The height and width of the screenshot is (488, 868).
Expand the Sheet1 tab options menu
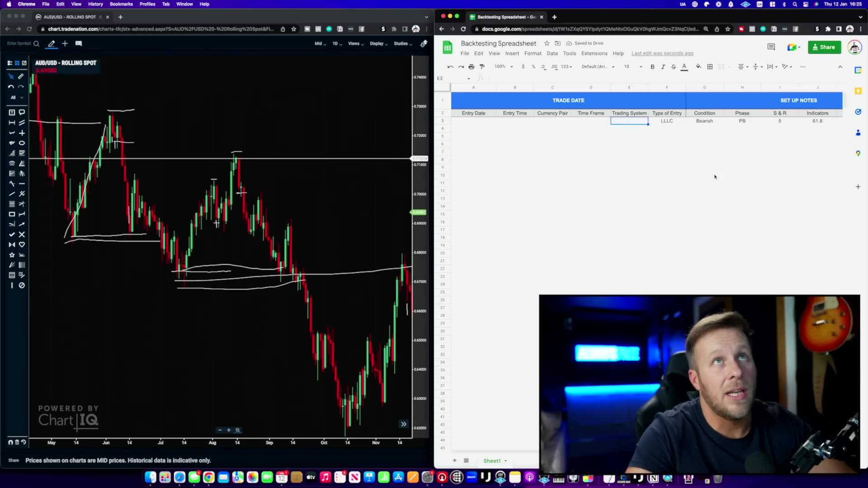(x=505, y=460)
